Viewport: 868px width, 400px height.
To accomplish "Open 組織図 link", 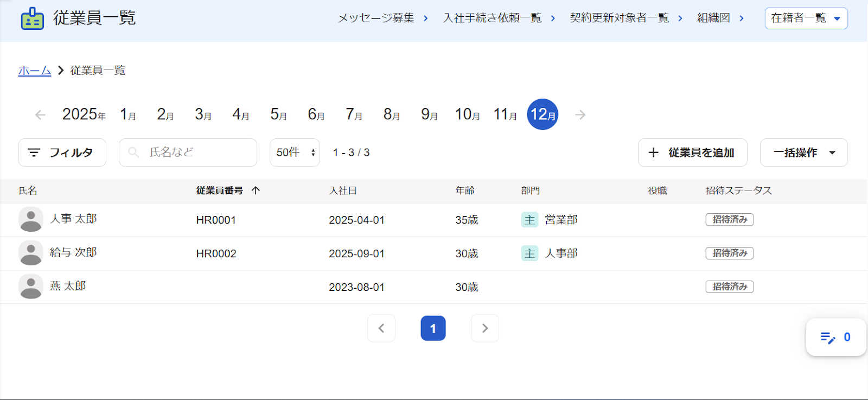I will click(x=720, y=18).
